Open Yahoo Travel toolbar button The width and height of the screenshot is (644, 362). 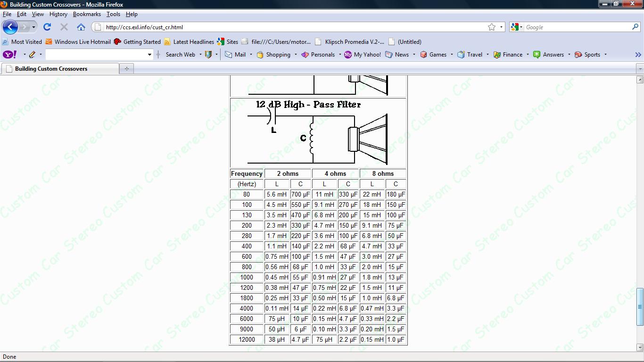click(470, 55)
